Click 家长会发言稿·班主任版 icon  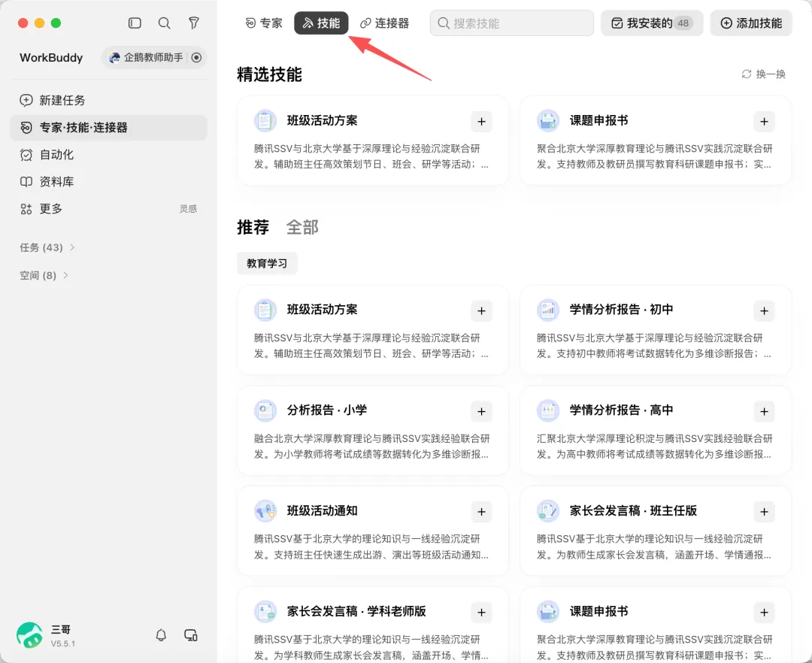click(548, 511)
